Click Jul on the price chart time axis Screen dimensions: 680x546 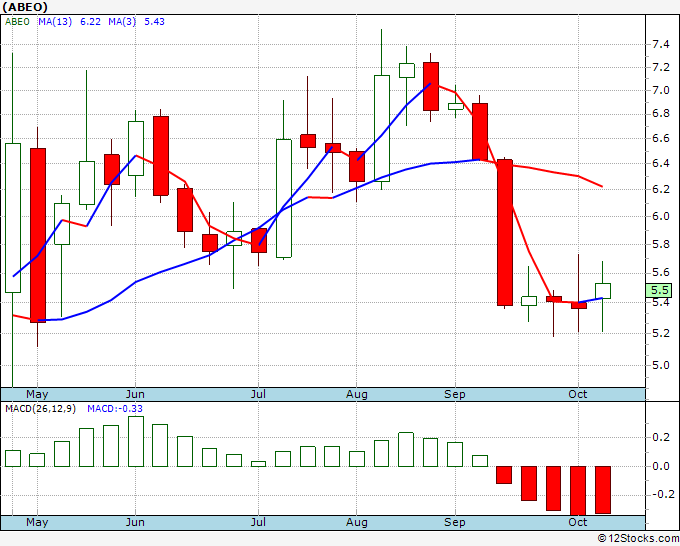258,394
